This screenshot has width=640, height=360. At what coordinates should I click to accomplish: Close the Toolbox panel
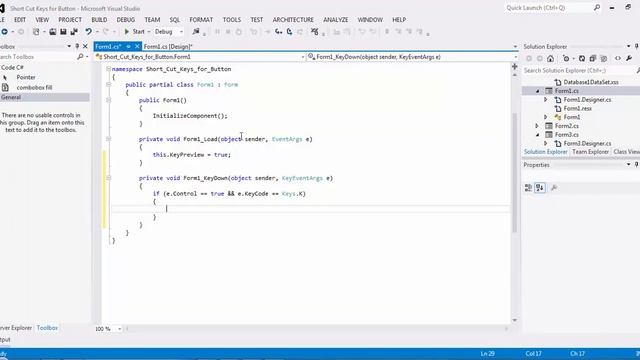click(85, 47)
